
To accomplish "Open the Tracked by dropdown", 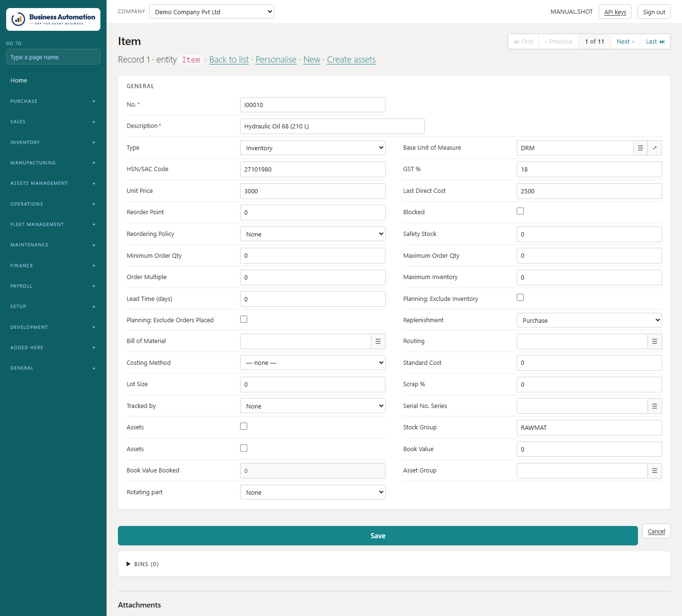I will [x=313, y=406].
